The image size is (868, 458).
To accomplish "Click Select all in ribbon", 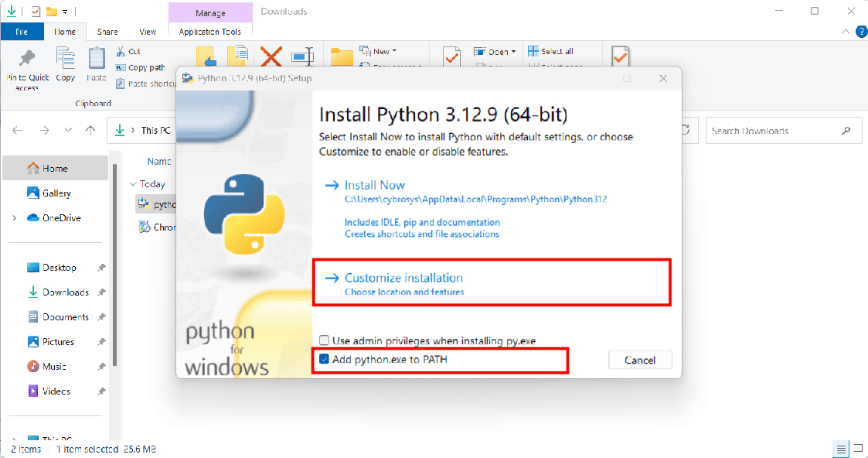I will [551, 51].
